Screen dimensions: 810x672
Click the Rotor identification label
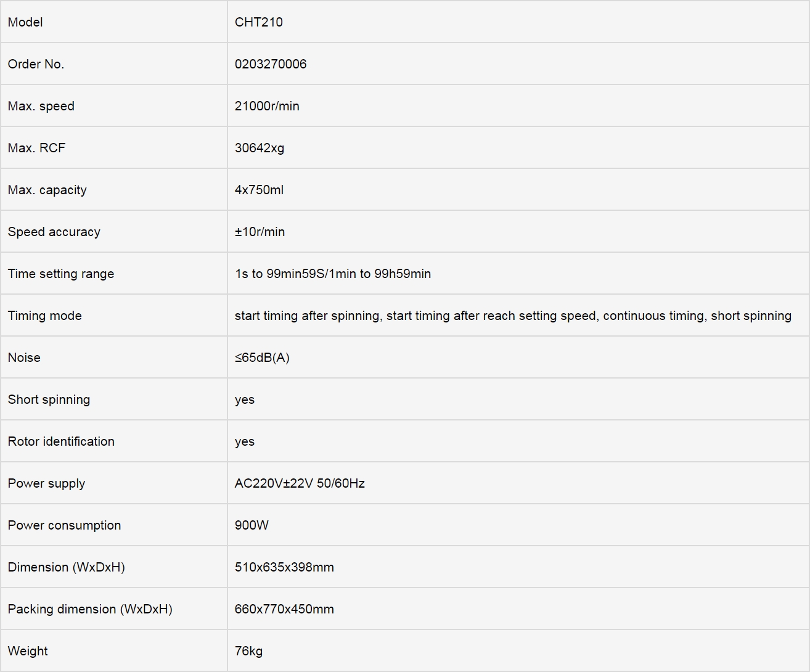point(61,441)
